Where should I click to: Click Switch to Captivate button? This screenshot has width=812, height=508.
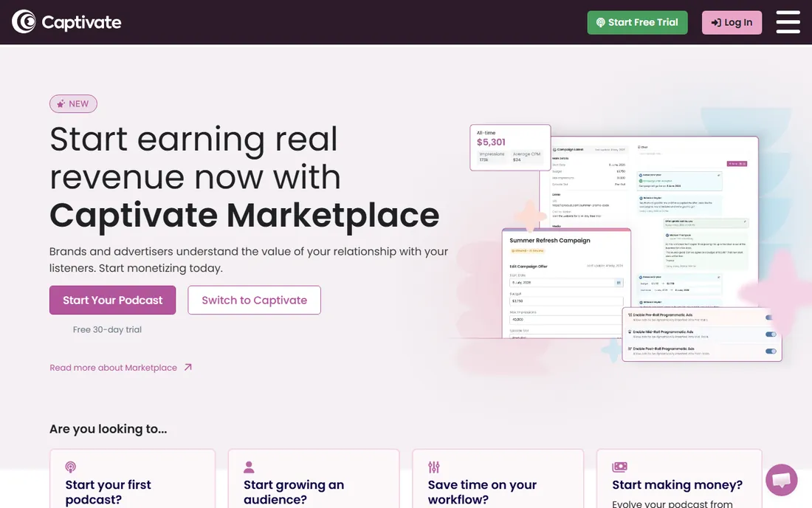(x=254, y=300)
